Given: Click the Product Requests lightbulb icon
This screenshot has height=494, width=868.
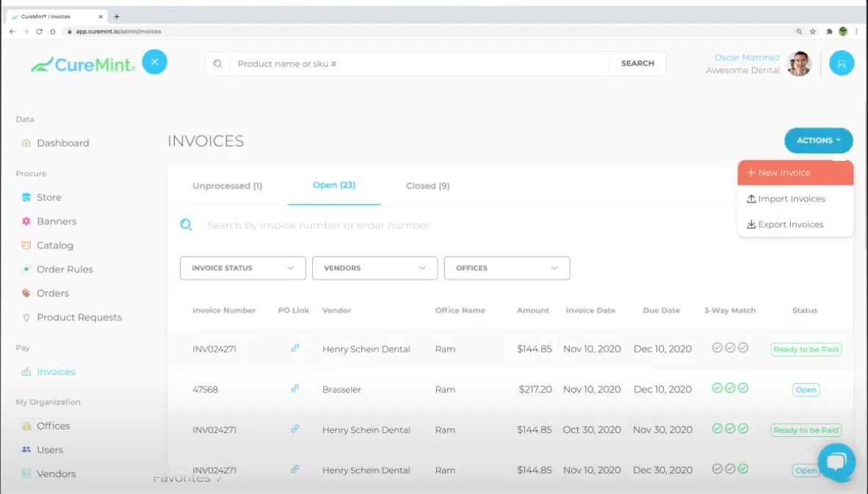Looking at the screenshot, I should (x=26, y=317).
